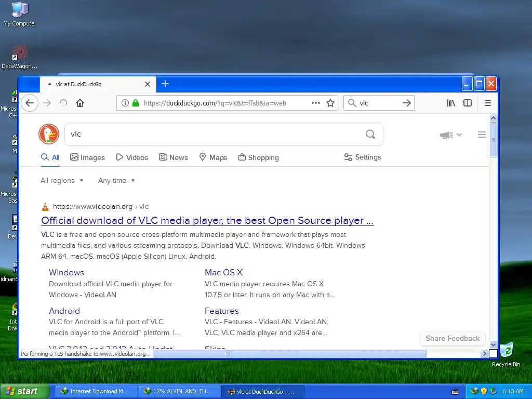Click the https://www.videolan.org result URL
Image resolution: width=532 pixels, height=399 pixels.
92,206
